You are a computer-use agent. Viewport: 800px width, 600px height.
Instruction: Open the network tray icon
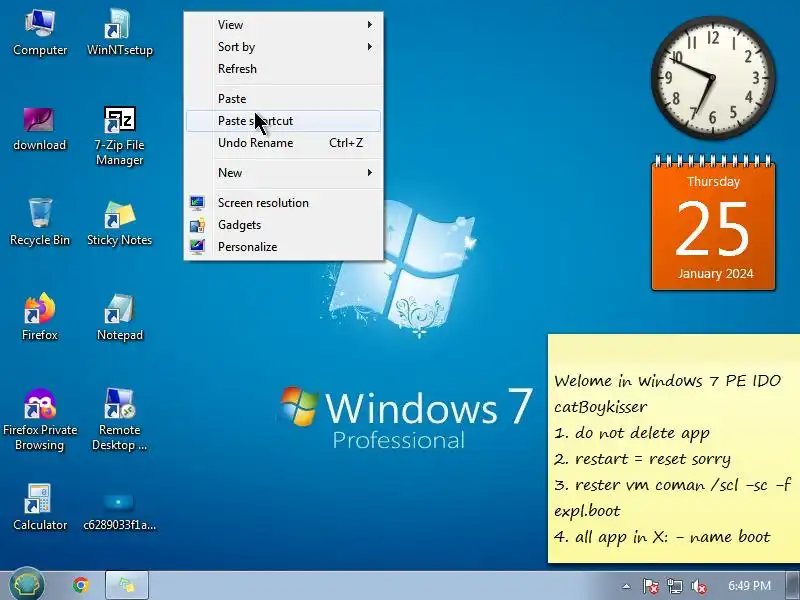click(674, 586)
